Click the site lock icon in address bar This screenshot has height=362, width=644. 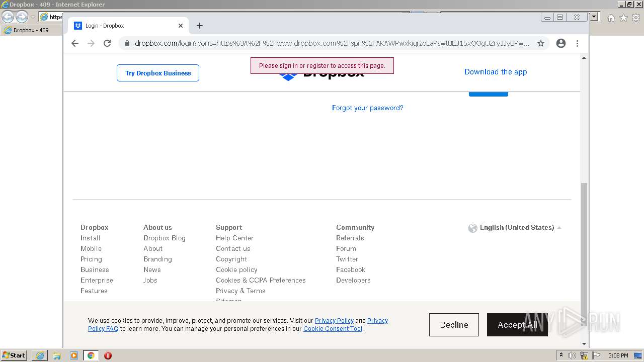coord(127,43)
